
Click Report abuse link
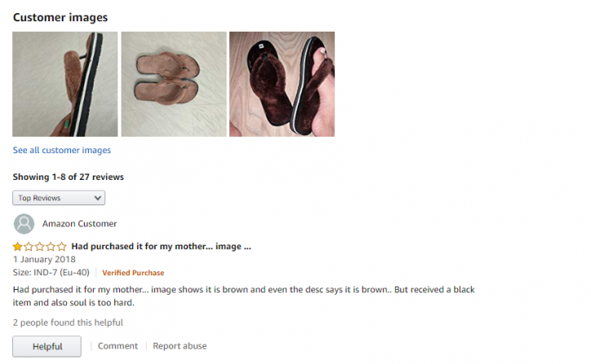click(x=180, y=346)
